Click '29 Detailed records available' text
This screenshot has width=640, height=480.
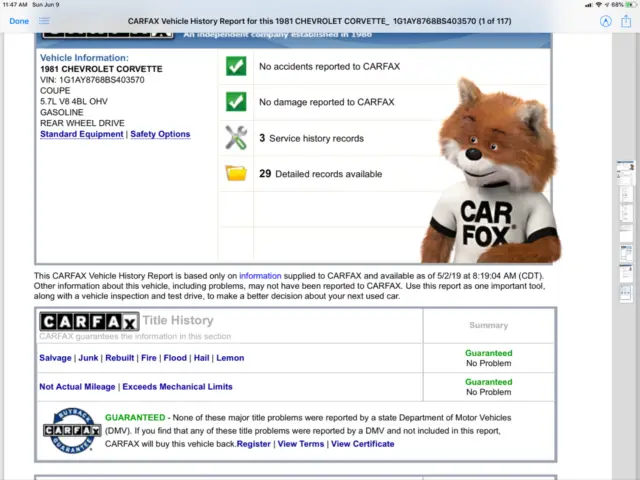(x=320, y=174)
